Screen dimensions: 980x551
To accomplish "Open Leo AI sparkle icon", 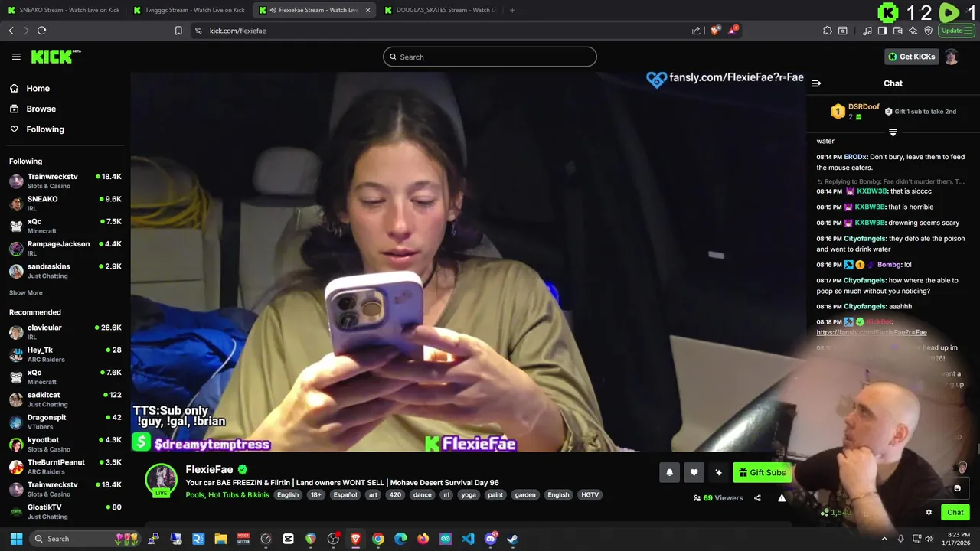I will tap(913, 31).
